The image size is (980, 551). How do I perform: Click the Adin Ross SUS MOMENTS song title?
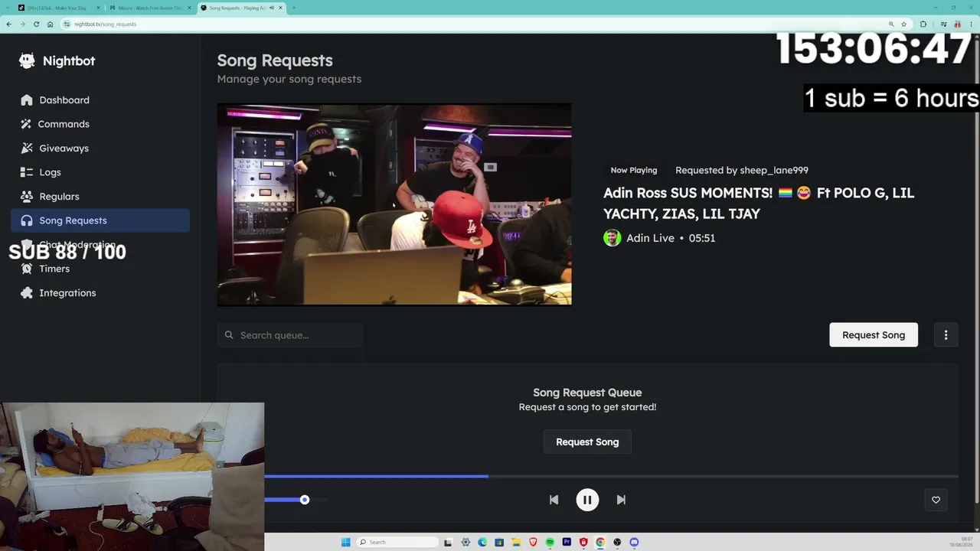click(x=759, y=203)
